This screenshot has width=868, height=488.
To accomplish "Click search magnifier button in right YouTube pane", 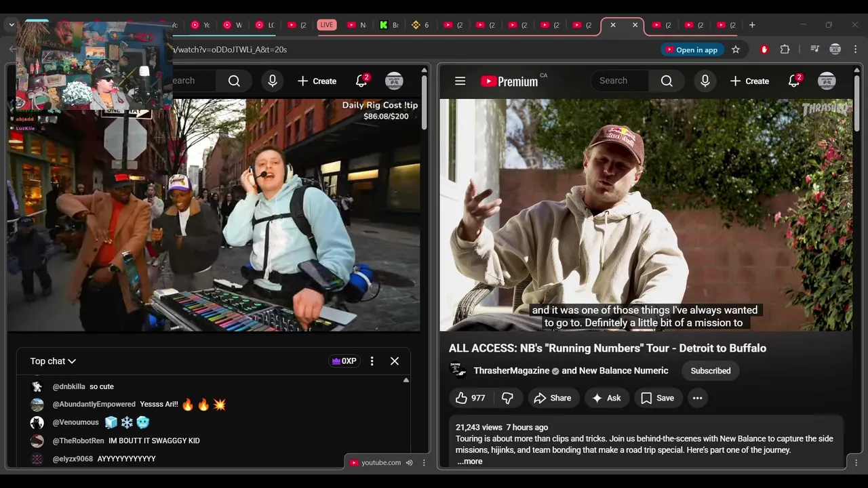I will (x=667, y=81).
